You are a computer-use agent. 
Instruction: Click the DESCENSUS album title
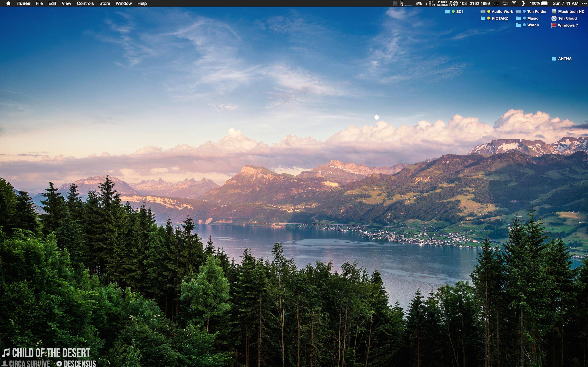(x=80, y=365)
